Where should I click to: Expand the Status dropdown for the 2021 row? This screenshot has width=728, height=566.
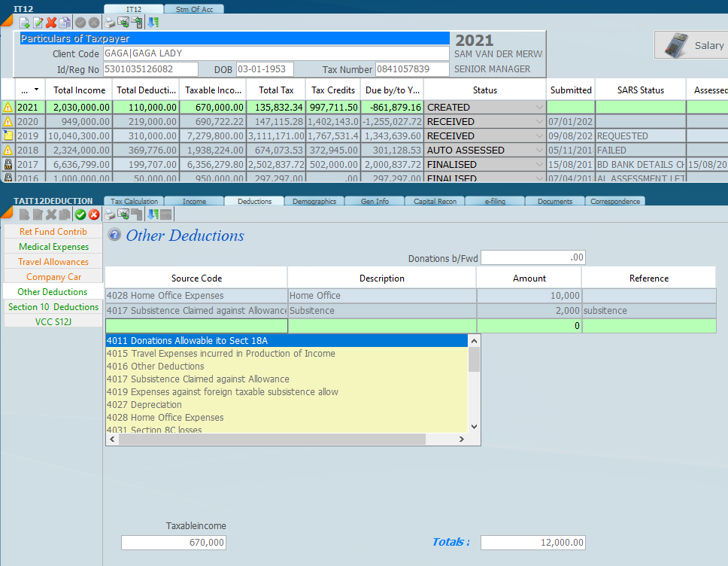538,108
